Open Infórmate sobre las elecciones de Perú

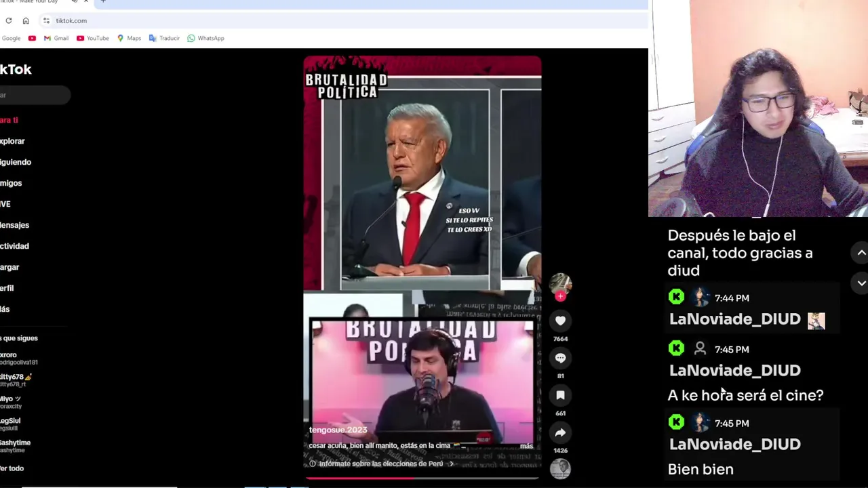[381, 464]
